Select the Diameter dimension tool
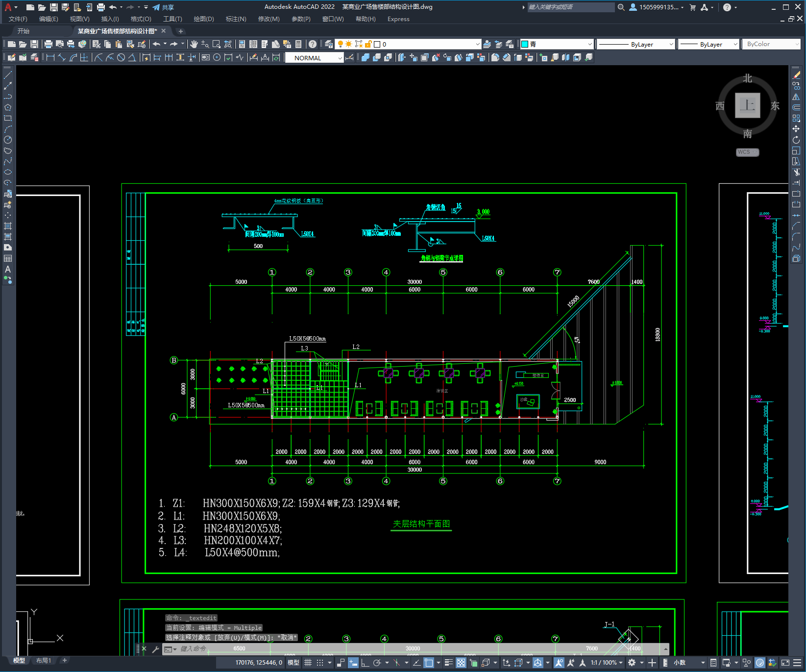This screenshot has width=806, height=672. tap(121, 58)
